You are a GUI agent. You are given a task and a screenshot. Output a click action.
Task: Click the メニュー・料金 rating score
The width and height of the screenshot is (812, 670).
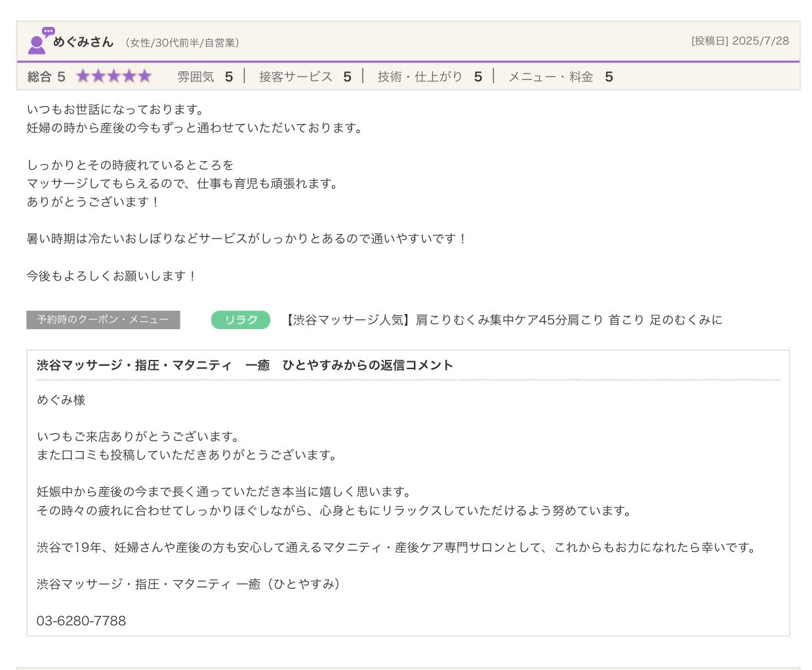pos(609,77)
